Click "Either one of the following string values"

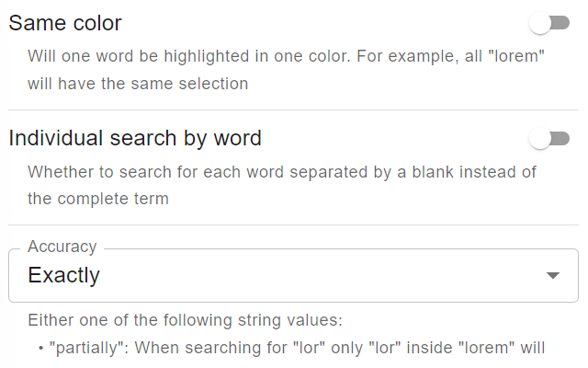pos(185,320)
